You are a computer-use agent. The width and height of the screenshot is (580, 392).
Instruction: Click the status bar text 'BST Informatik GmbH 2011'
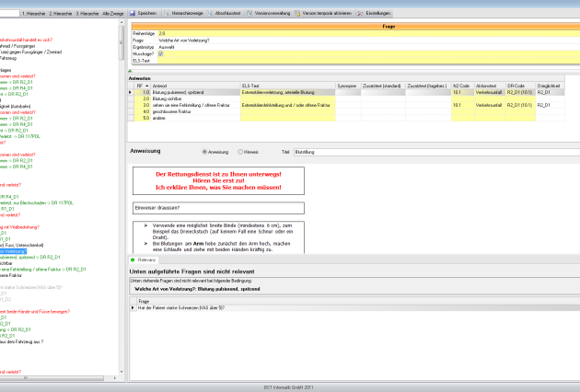coord(288,387)
